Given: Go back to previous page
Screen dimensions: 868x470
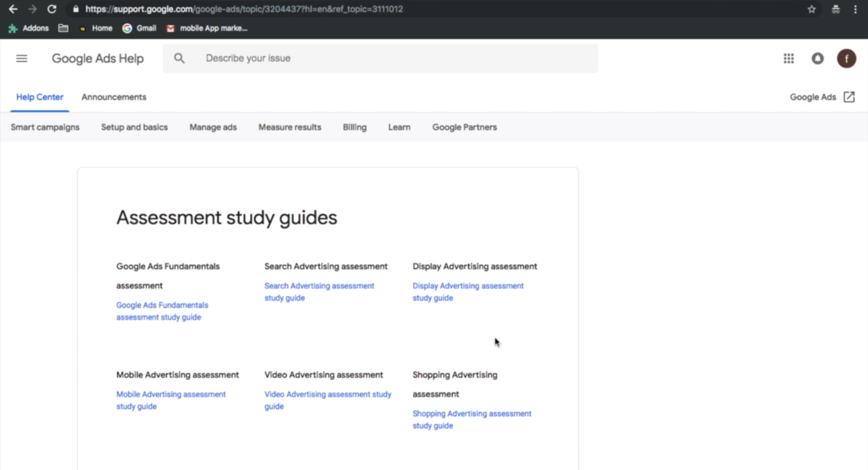Looking at the screenshot, I should [13, 9].
